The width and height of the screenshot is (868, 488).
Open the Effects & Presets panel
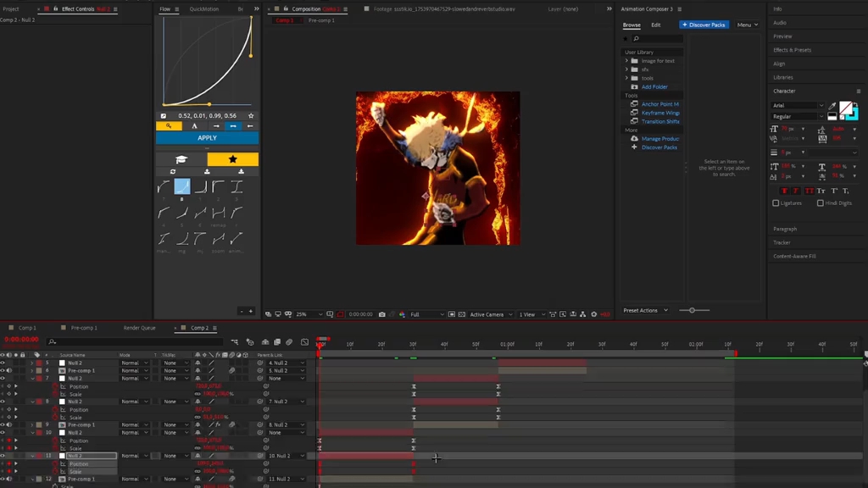[x=793, y=50]
